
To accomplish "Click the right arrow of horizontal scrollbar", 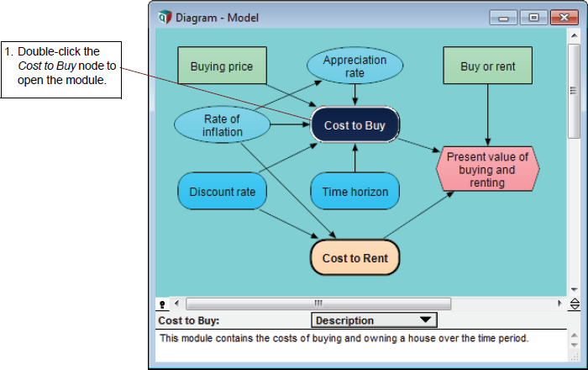I will click(559, 304).
